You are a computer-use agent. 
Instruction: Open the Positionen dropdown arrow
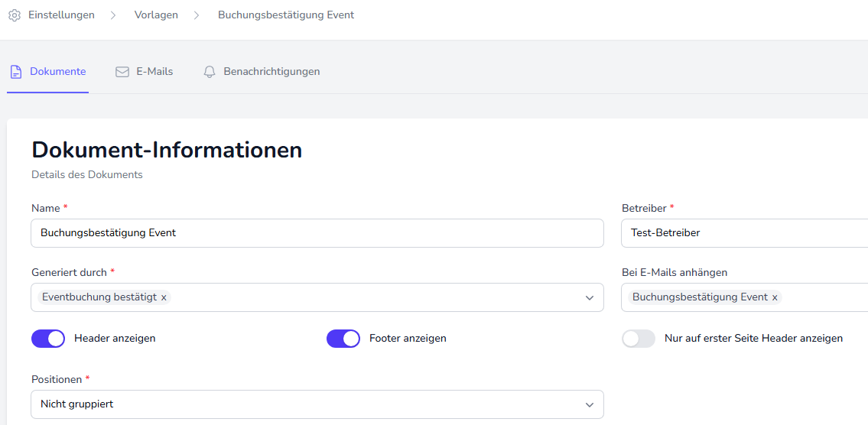[589, 404]
